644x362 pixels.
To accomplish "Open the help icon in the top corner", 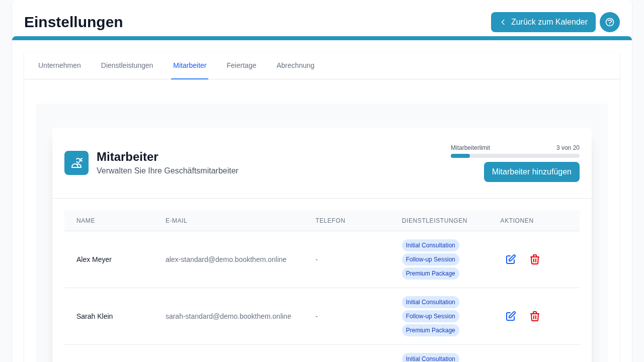I will 609,22.
